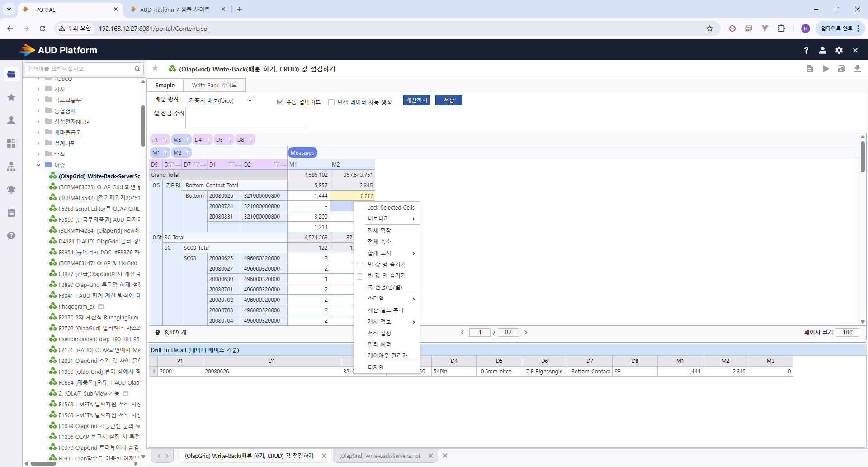Click the run report play icon
868x467 pixels.
pyautogui.click(x=826, y=69)
